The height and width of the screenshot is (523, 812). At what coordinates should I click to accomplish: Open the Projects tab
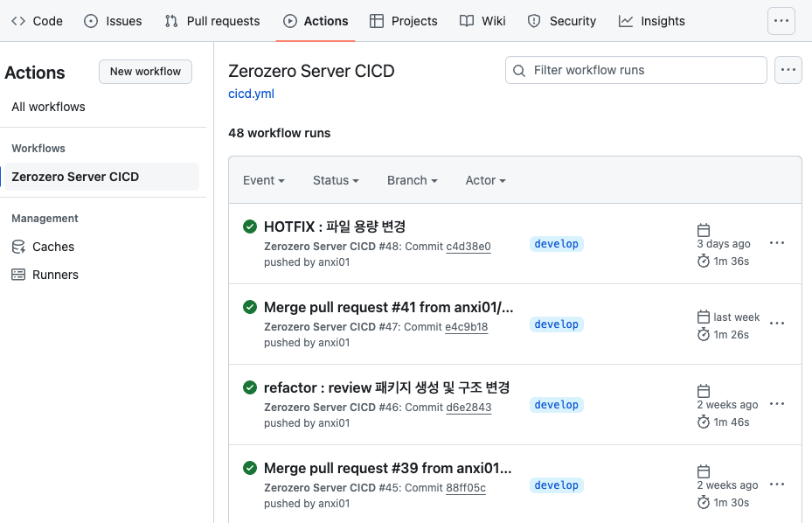[404, 21]
